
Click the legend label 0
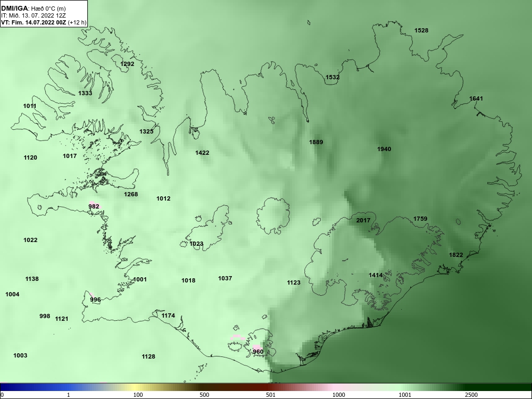(2, 395)
